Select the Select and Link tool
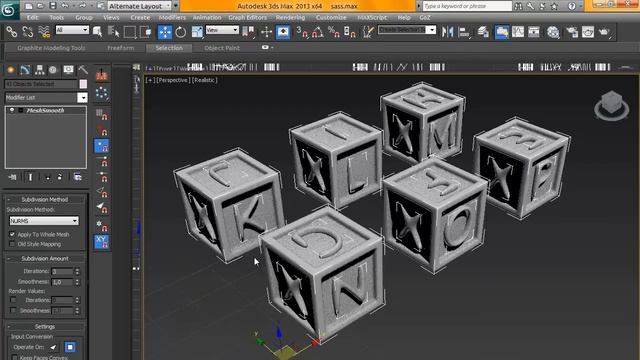This screenshot has width=640, height=360. point(11,31)
